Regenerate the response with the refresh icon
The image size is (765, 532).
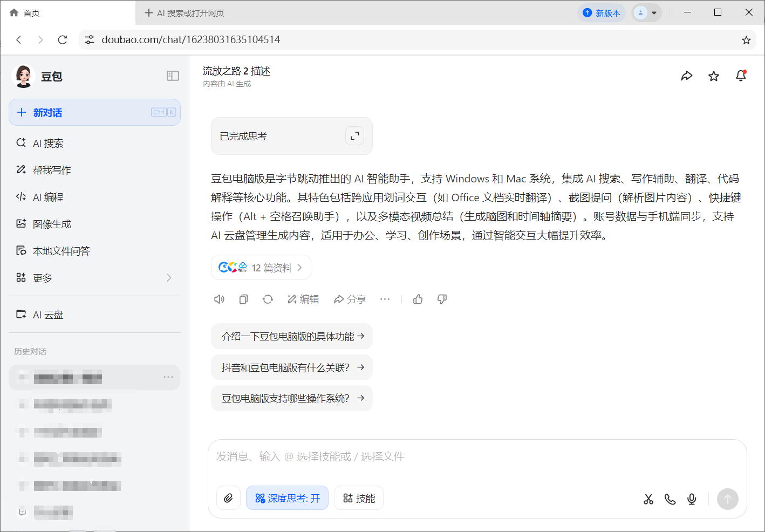click(268, 299)
